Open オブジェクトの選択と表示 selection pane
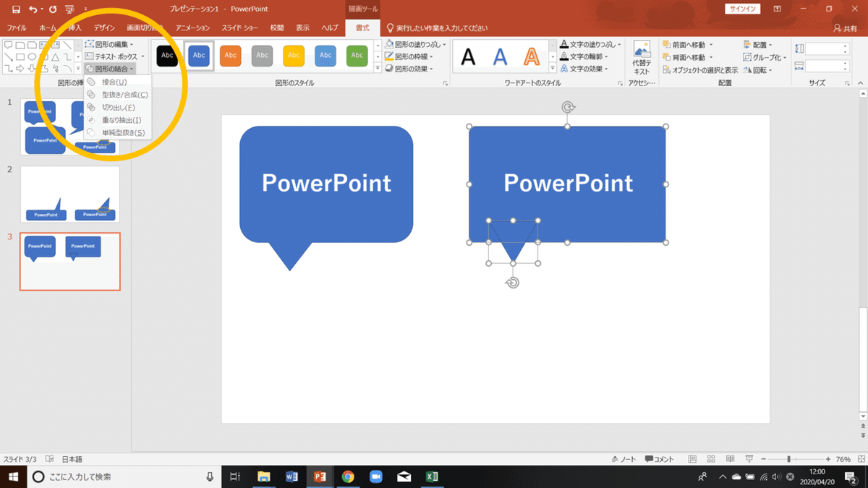The width and height of the screenshot is (868, 488). [x=700, y=70]
